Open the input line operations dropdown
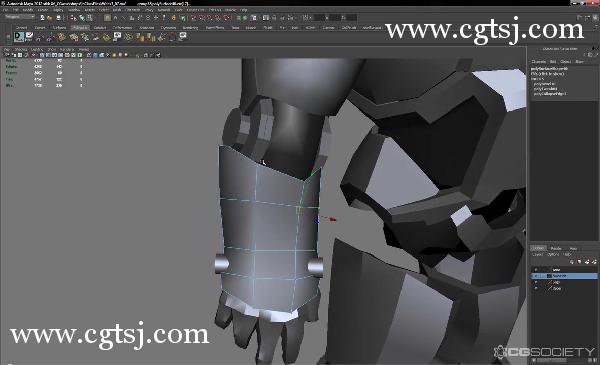Viewport: 600px width, 365px height. coord(306,18)
